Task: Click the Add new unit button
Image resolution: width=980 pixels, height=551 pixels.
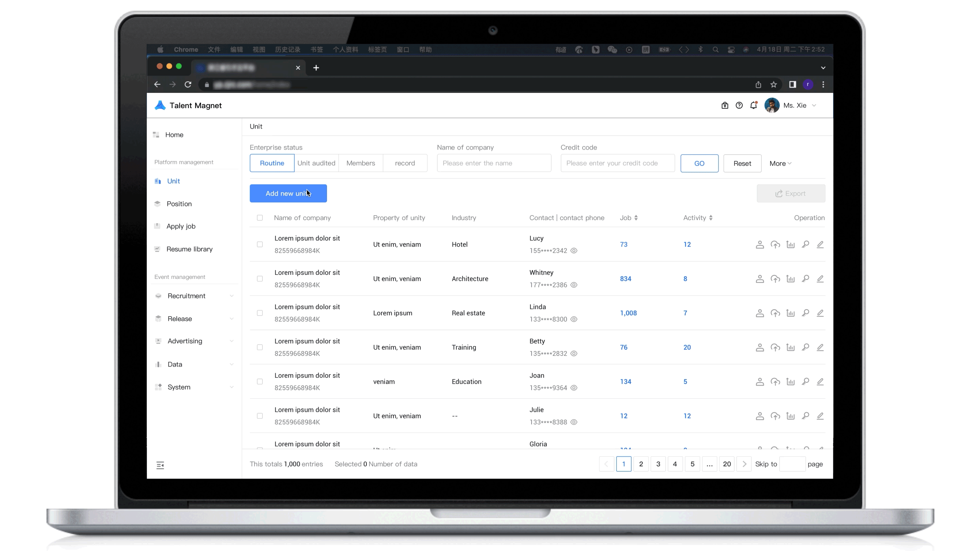Action: point(288,193)
